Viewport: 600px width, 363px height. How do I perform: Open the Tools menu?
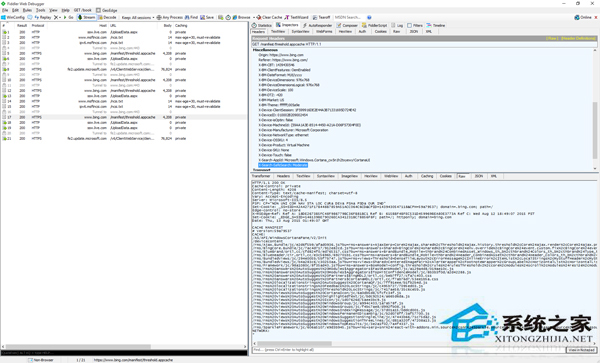(x=41, y=10)
